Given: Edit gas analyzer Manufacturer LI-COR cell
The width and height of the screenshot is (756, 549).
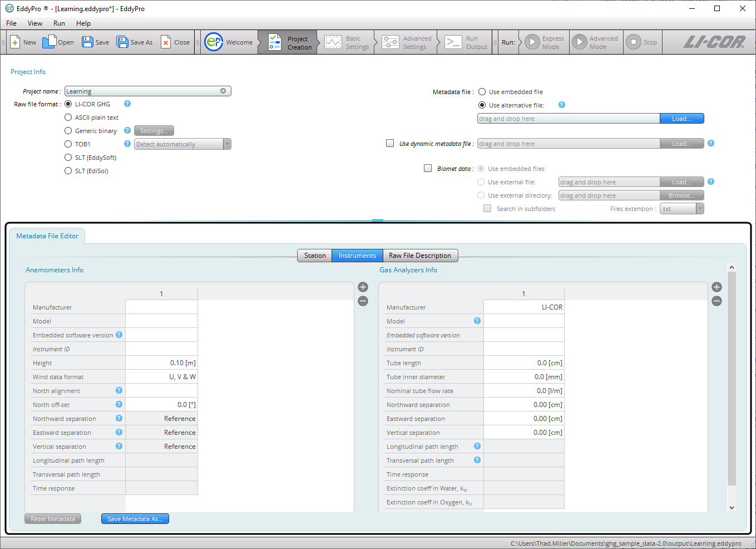Looking at the screenshot, I should [x=523, y=307].
